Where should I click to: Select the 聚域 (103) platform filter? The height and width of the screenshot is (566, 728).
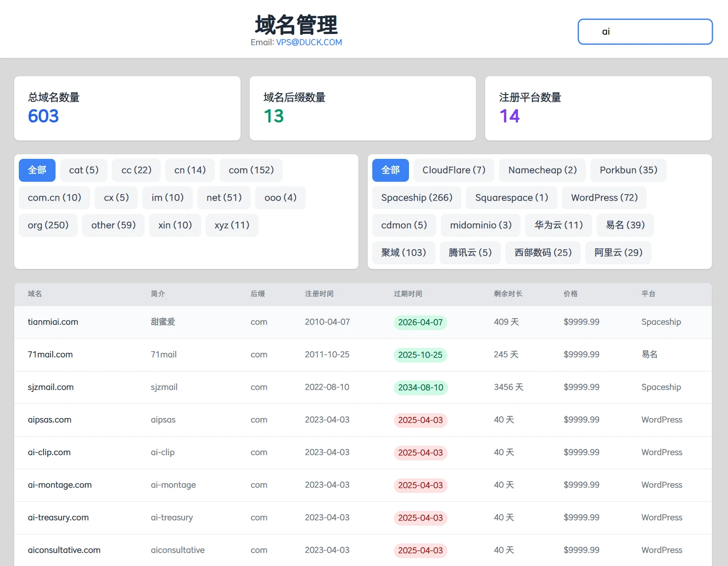403,253
